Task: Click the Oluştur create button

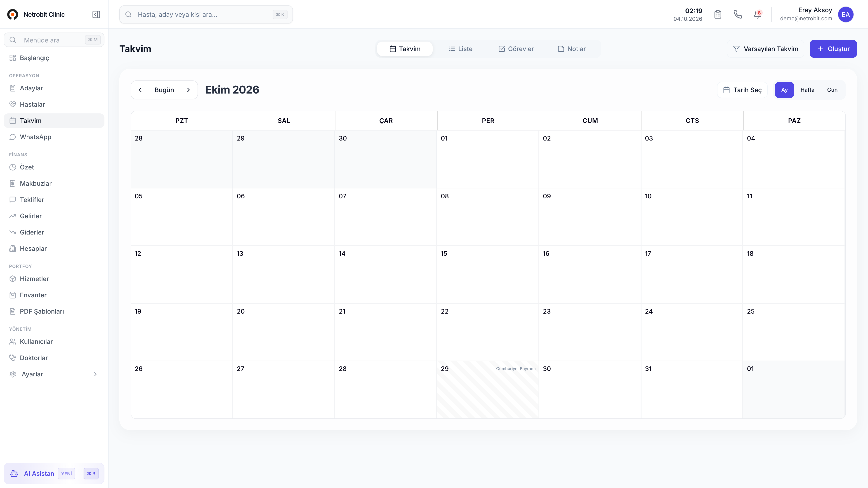Action: (x=833, y=49)
